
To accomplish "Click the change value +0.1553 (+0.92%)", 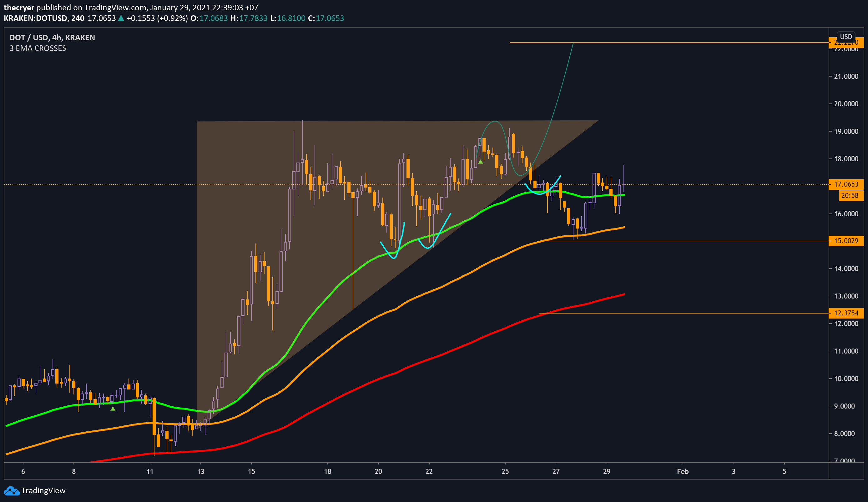I will (x=157, y=18).
